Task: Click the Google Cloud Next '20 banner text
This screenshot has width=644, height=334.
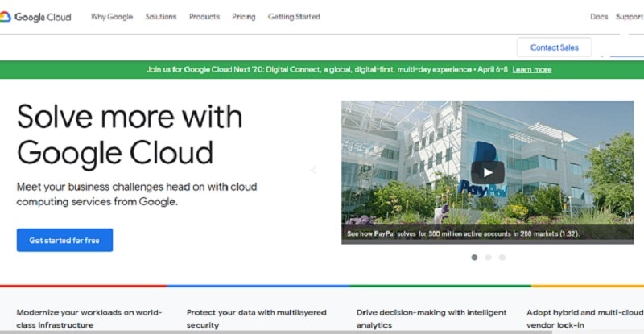Action: pyautogui.click(x=327, y=69)
